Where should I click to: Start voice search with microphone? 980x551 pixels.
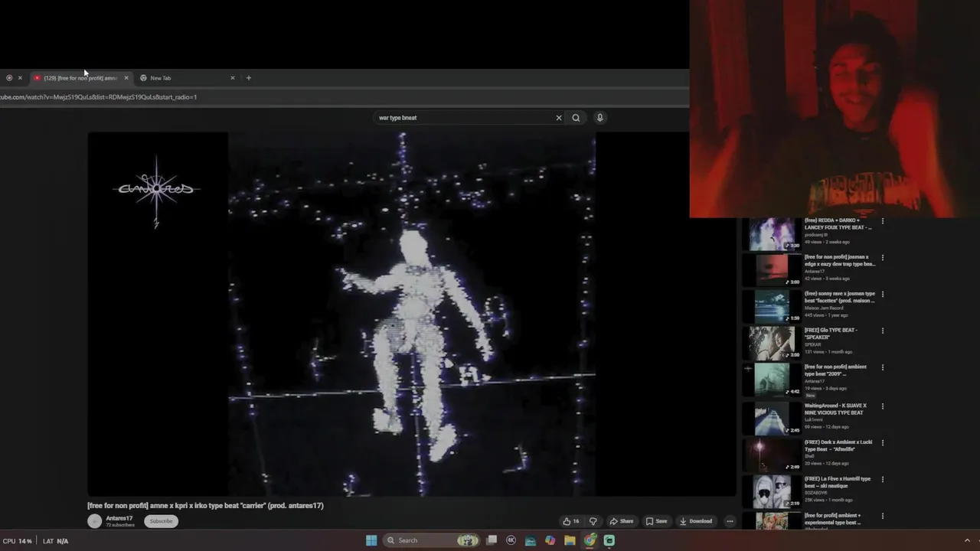coord(599,118)
